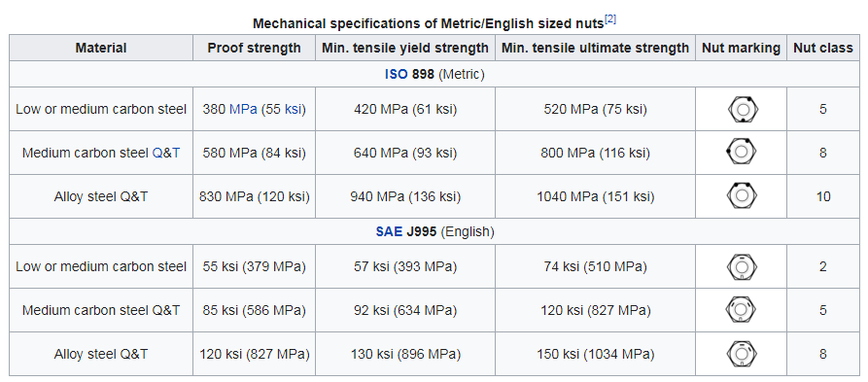The image size is (868, 382).
Task: Click the Material column header
Action: pos(101,49)
